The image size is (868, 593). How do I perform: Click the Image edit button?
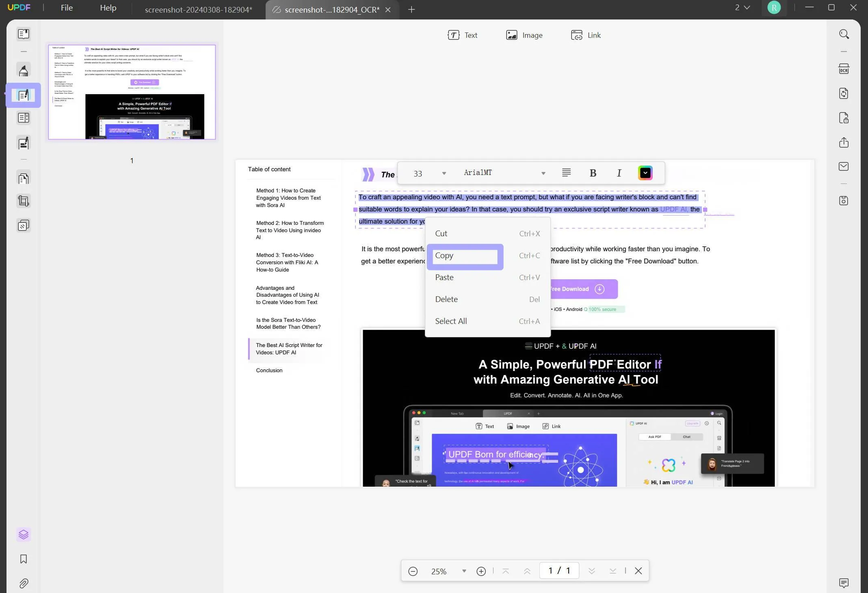pos(524,35)
